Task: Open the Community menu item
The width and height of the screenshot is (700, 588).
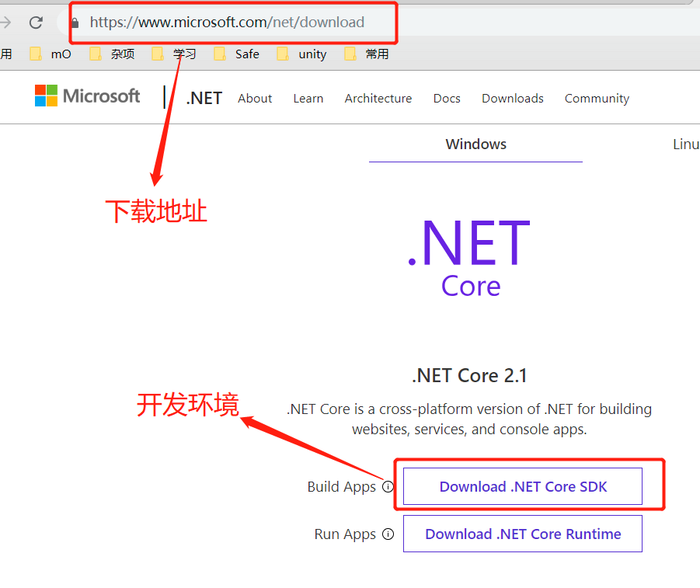Action: pyautogui.click(x=597, y=98)
